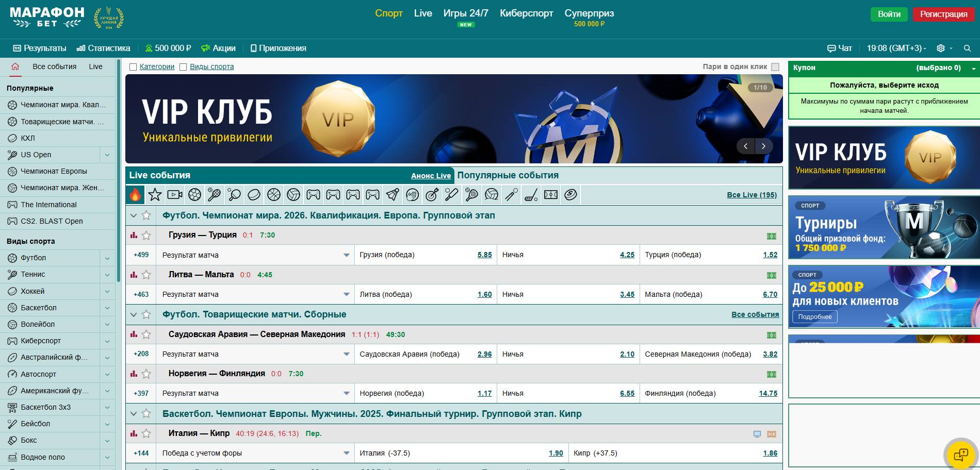Filter live events by tennis racket icon
This screenshot has height=470, width=980.
[215, 195]
